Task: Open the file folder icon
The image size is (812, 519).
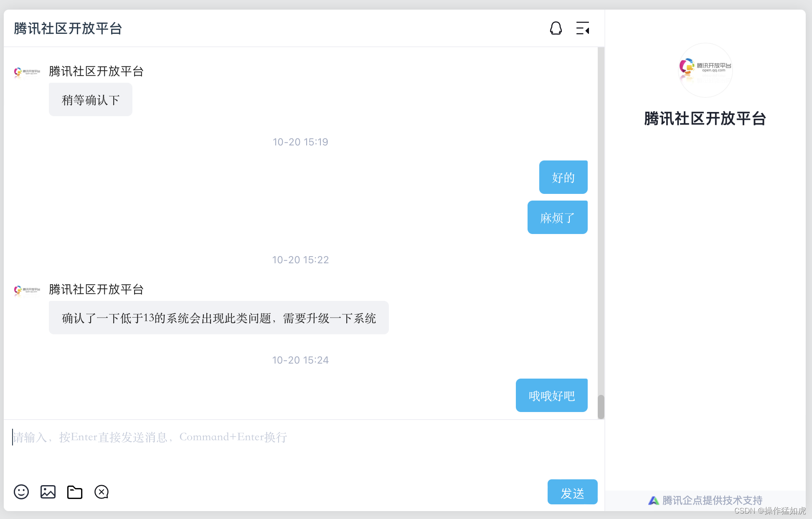Action: click(75, 492)
